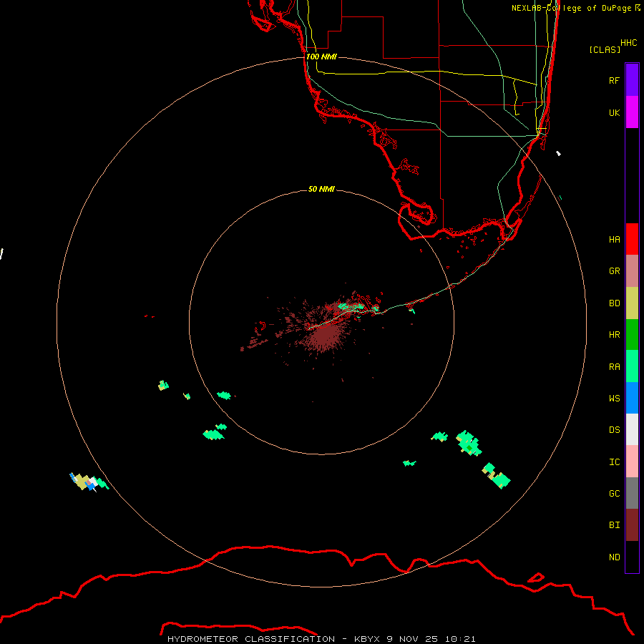This screenshot has width=644, height=644.
Task: Select the BD yellow legend swatch
Action: (632, 303)
